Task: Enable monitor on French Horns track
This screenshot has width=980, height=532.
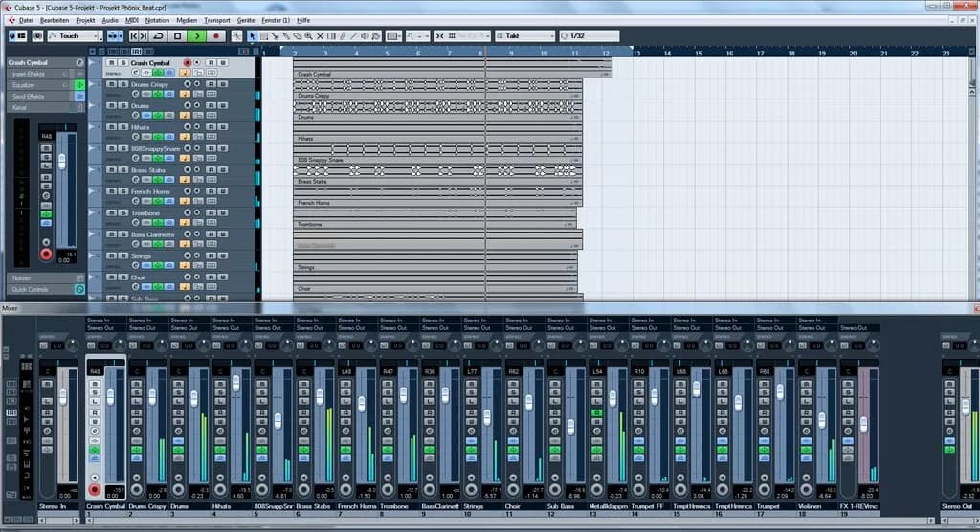Action: point(197,191)
